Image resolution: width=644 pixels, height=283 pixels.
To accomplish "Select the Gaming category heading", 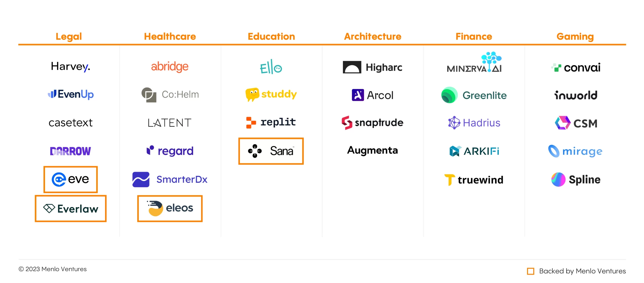I will click(575, 36).
